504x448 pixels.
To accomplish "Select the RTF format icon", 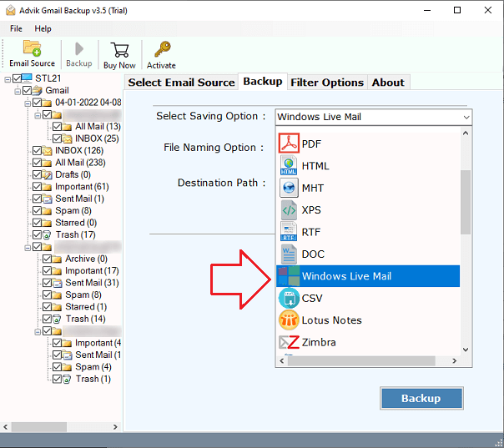I will pos(289,232).
